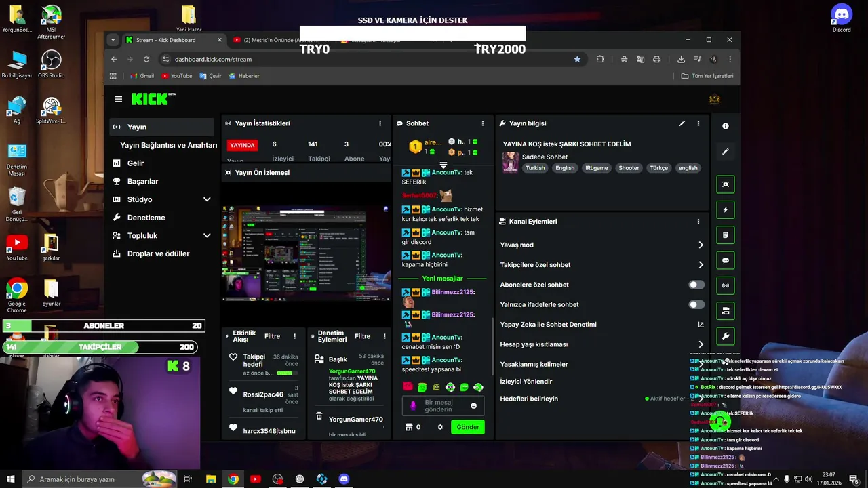
Task: Open the profile avatar in Kick header
Action: point(714,99)
